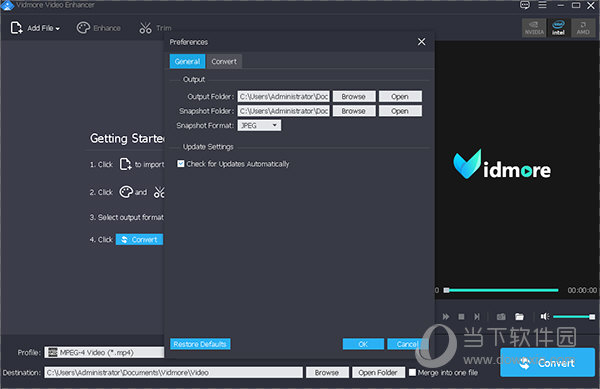
Task: Adjust the volume slider
Action: point(574,317)
